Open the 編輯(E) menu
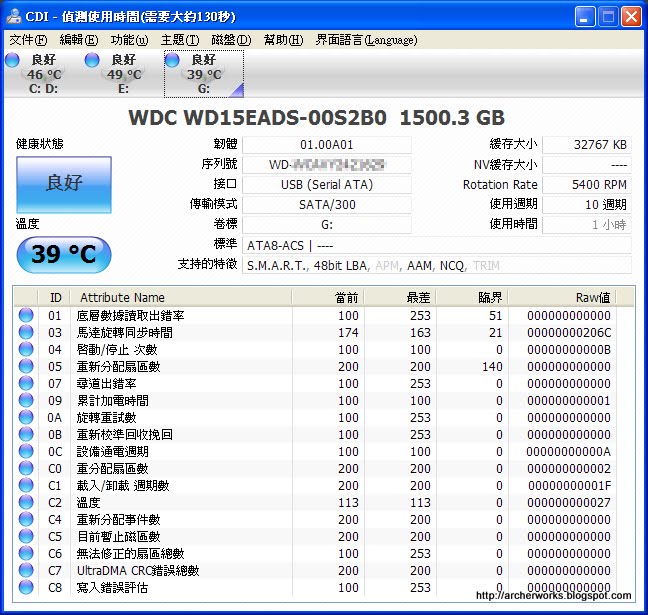Screen dimensions: 648x615 pos(79,40)
